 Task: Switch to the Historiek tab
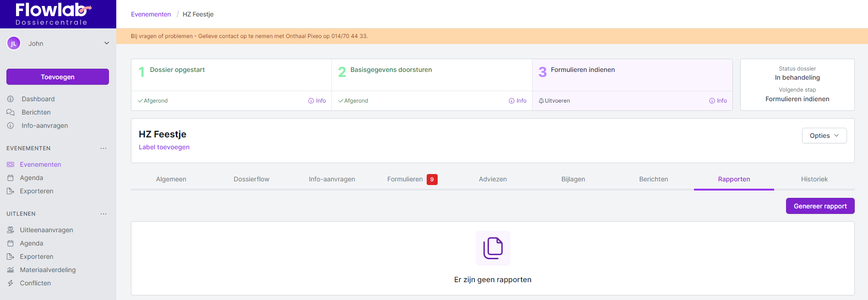814,179
